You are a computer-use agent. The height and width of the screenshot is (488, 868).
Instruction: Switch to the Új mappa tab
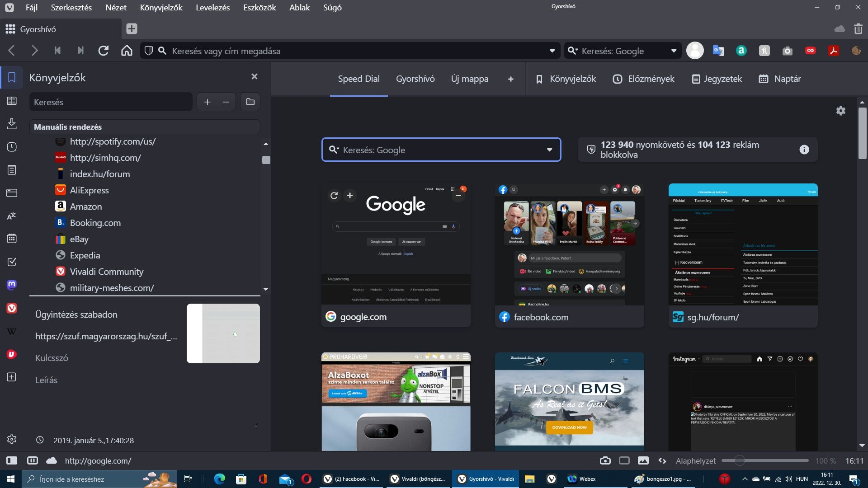469,79
